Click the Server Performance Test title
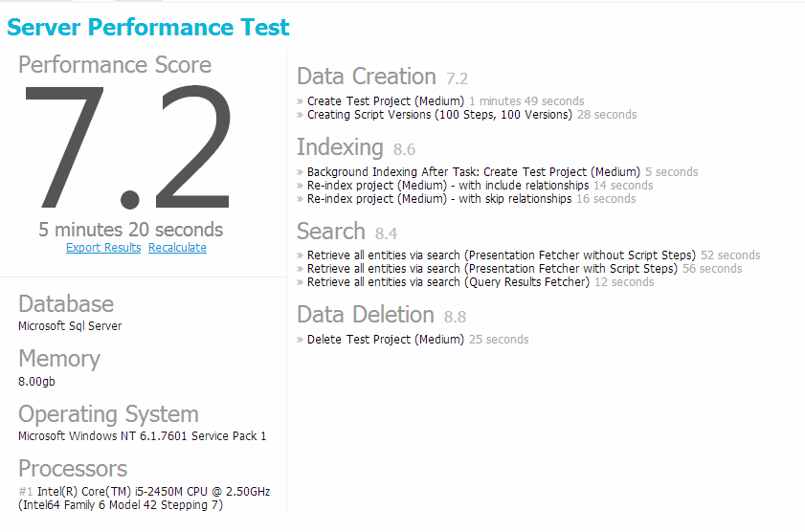The width and height of the screenshot is (805, 532). (148, 27)
